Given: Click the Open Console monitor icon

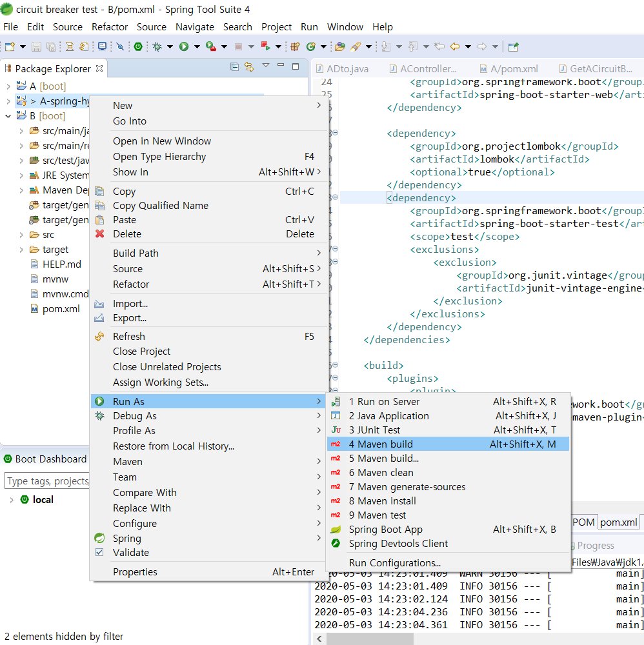Looking at the screenshot, I should click(102, 46).
